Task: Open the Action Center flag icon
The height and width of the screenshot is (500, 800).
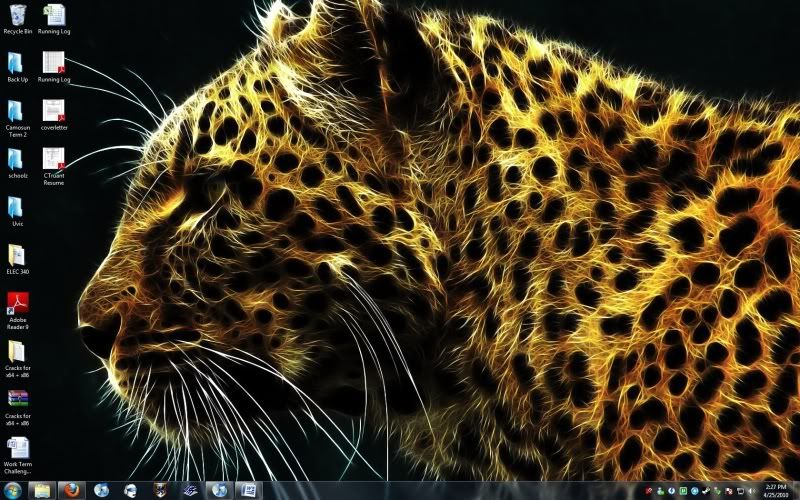Action: pos(729,491)
